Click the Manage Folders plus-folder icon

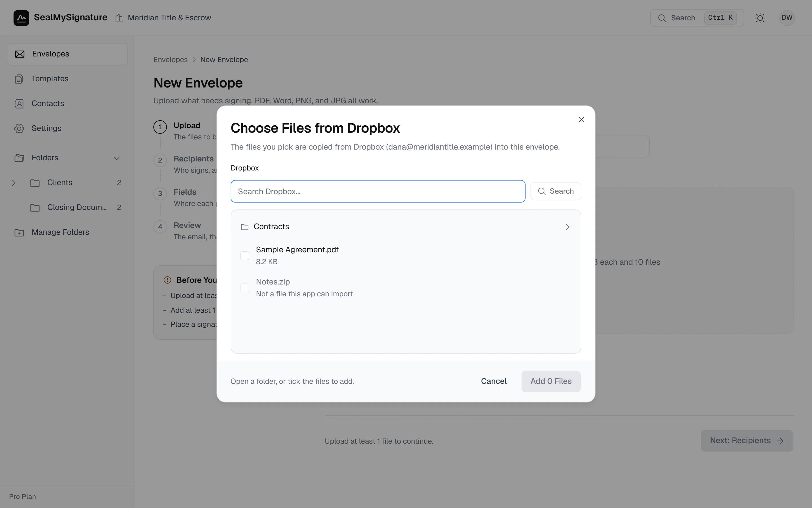[x=19, y=233]
